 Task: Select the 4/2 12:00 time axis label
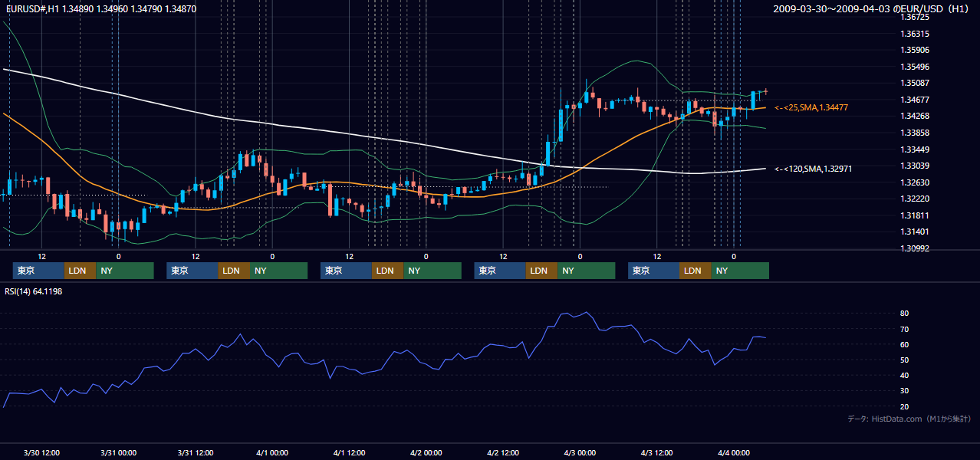coord(503,452)
